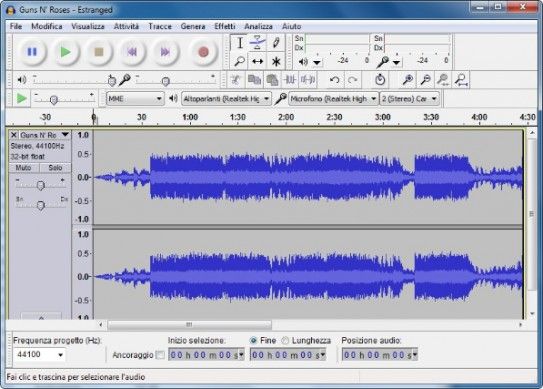Fit selection to window width

click(x=443, y=80)
